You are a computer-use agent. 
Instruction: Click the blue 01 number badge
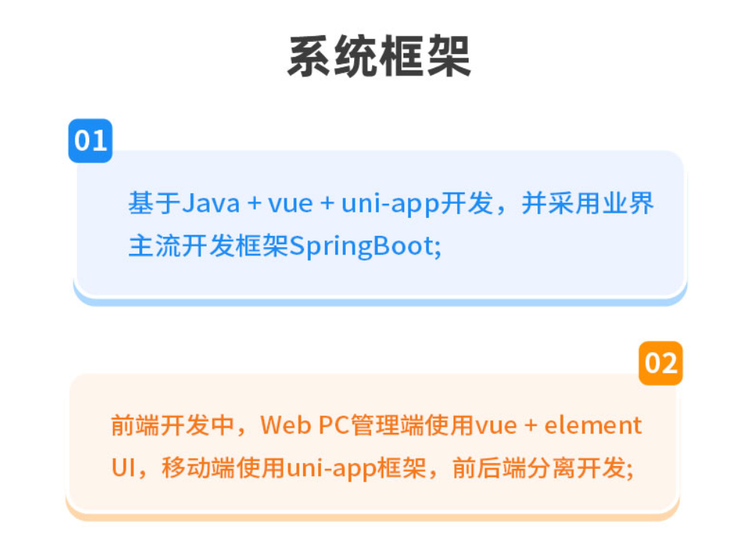pyautogui.click(x=90, y=141)
